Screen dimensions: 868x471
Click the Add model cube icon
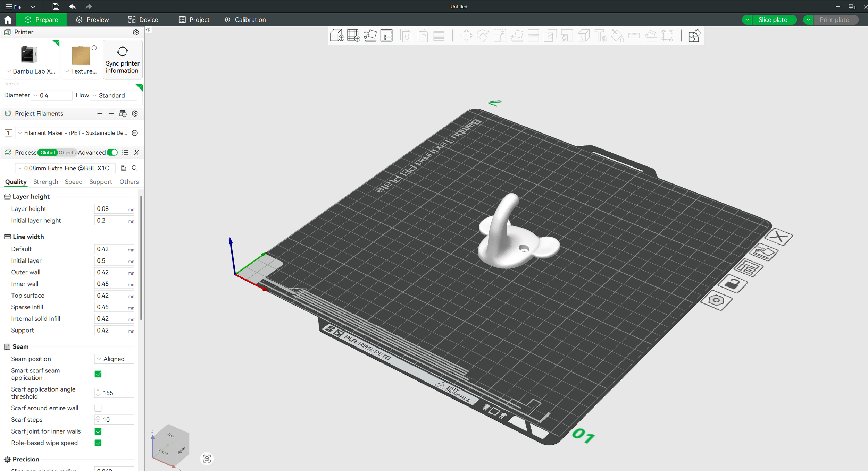pos(336,36)
